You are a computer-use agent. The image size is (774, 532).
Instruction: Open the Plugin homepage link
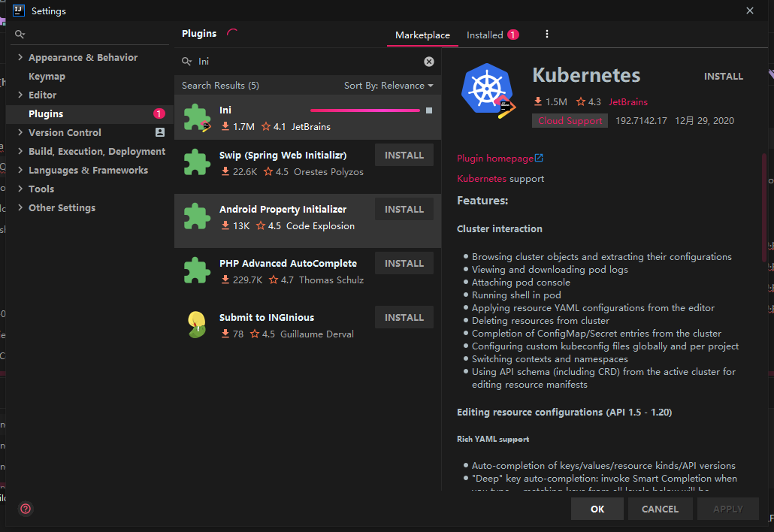495,158
